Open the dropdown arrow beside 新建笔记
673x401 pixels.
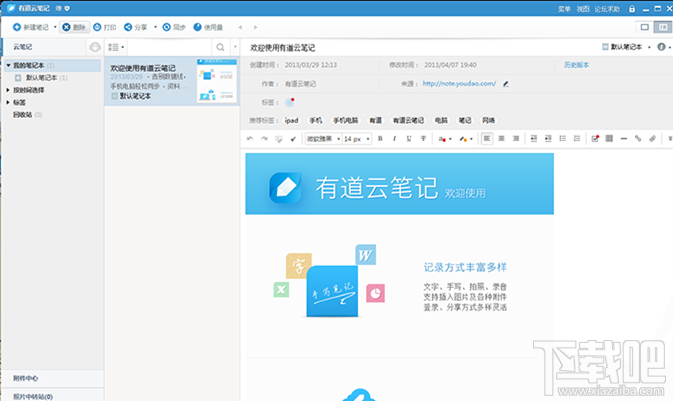coord(55,27)
